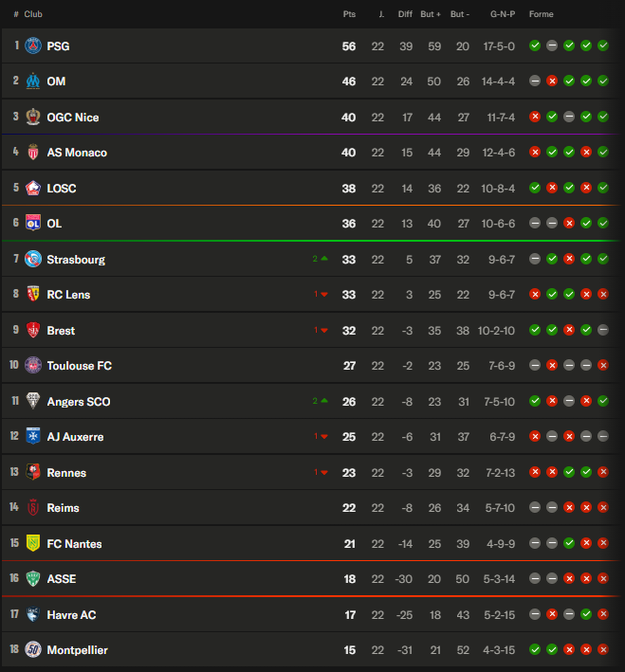This screenshot has height=672, width=625.
Task: Click RC Lens red down-arrow indicator
Action: point(321,294)
